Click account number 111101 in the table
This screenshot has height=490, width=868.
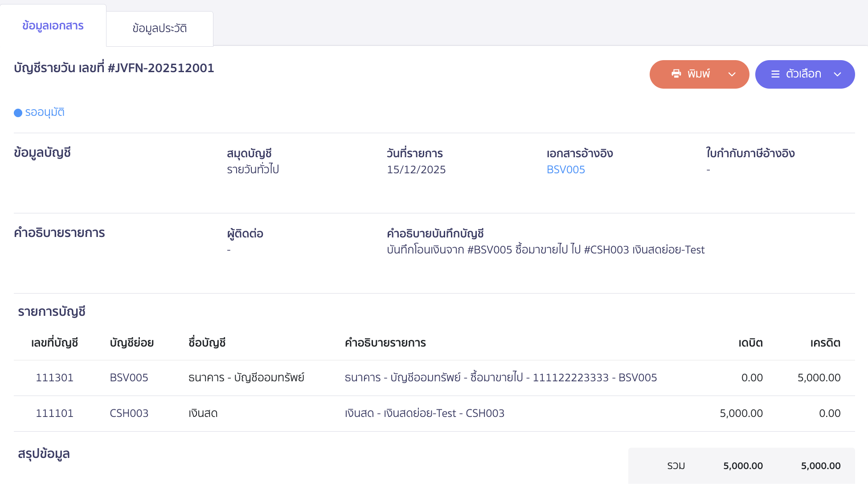coord(54,413)
